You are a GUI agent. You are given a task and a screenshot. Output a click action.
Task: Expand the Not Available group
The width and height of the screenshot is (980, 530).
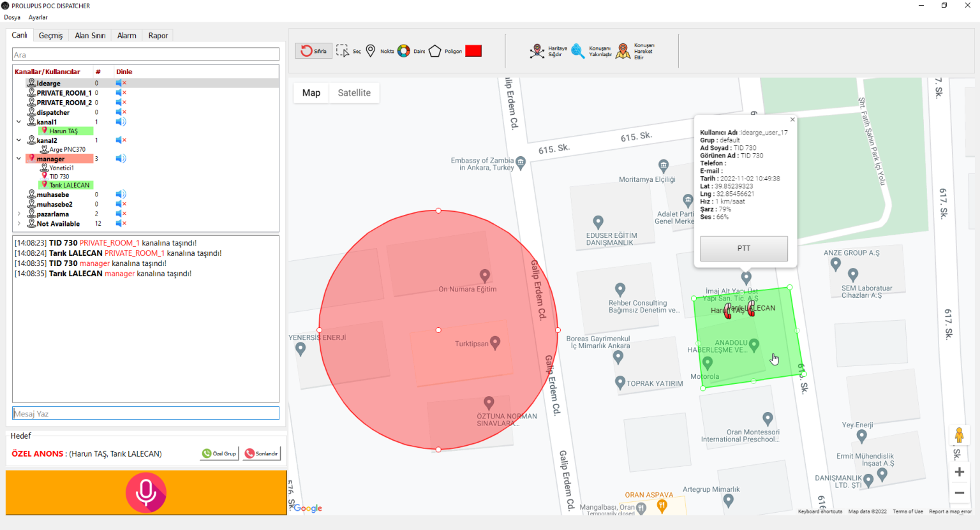click(19, 224)
